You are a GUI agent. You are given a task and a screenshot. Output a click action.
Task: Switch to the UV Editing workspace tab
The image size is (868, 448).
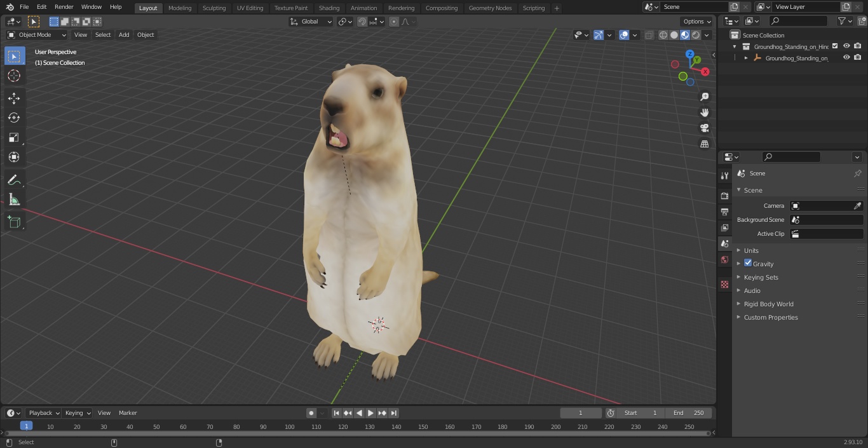pyautogui.click(x=250, y=8)
